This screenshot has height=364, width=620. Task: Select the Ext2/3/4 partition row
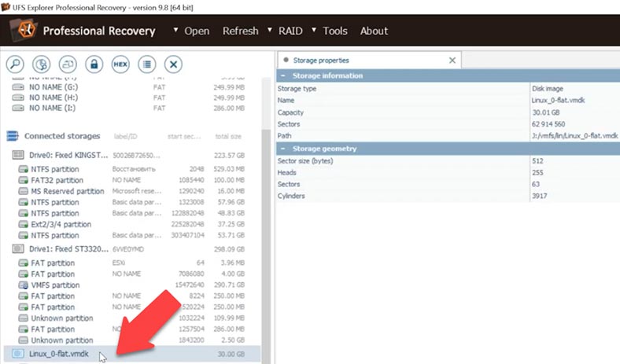click(132, 224)
